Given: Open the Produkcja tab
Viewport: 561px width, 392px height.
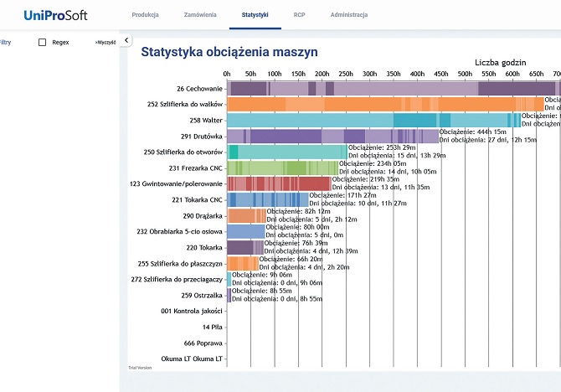Looking at the screenshot, I should point(147,15).
